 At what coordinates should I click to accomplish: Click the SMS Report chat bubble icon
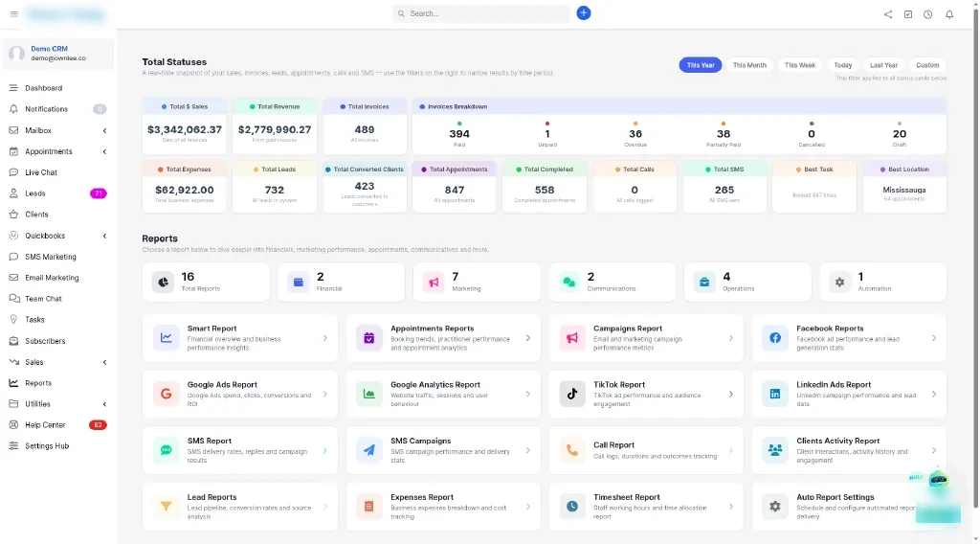167,450
